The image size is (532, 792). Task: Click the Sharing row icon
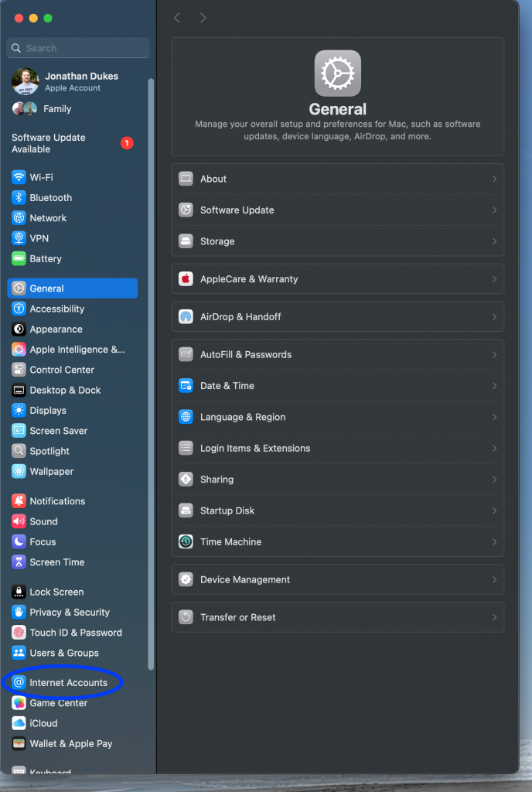(x=186, y=480)
